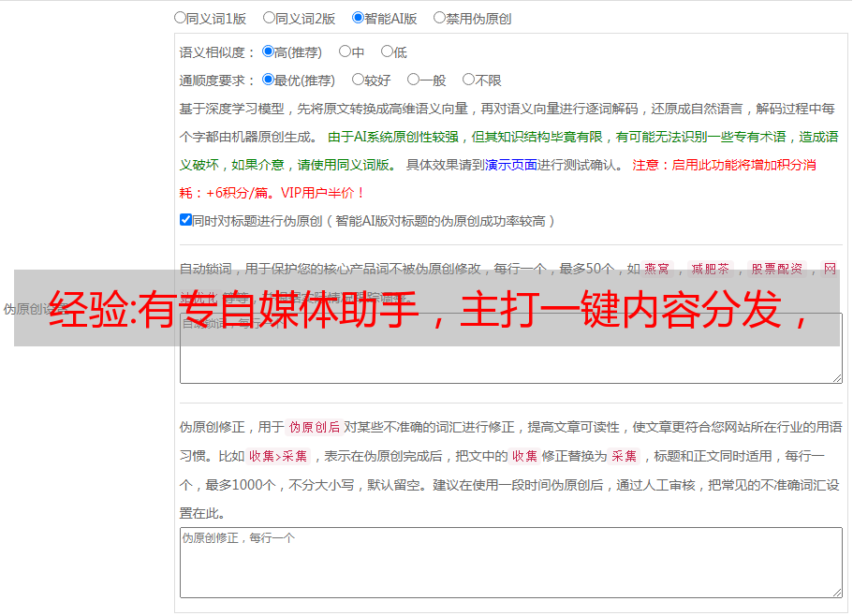Click the 伪原创后 highlighted tag
Screen dimensions: 853x616
[315, 427]
